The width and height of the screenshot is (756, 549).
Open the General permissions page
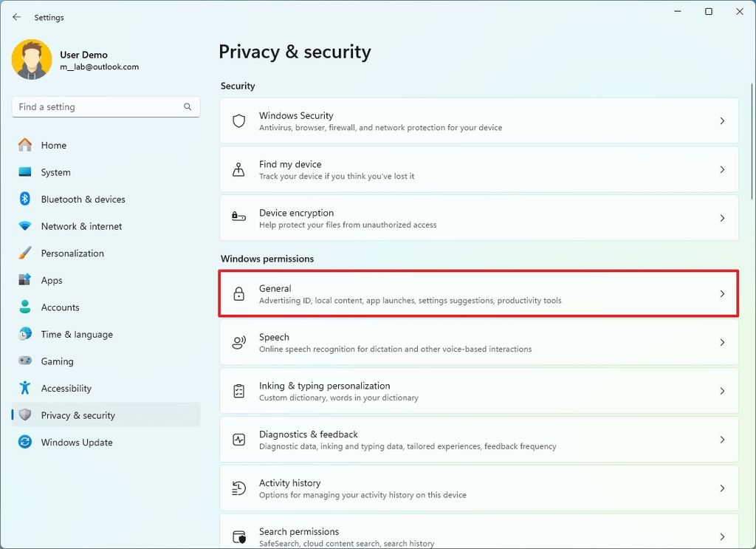pyautogui.click(x=478, y=293)
